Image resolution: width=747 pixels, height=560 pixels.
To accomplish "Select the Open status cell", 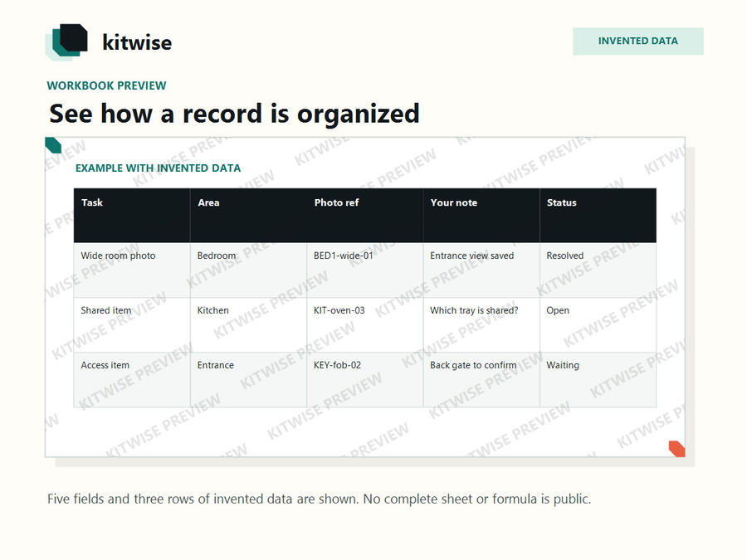I will coord(598,324).
